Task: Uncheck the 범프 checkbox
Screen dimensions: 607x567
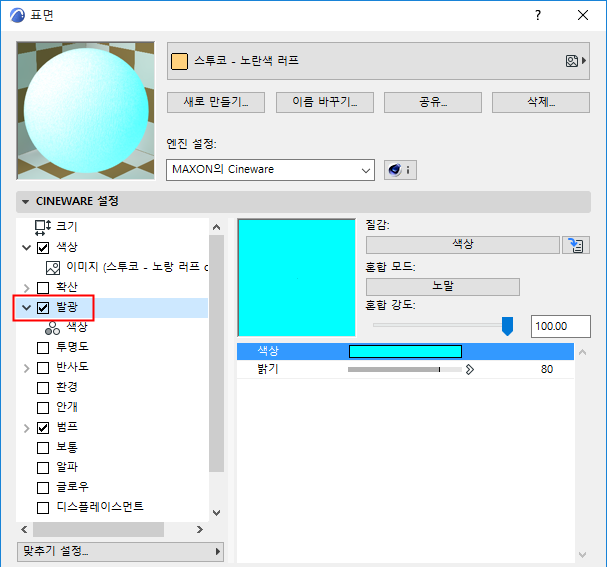Action: coord(43,428)
